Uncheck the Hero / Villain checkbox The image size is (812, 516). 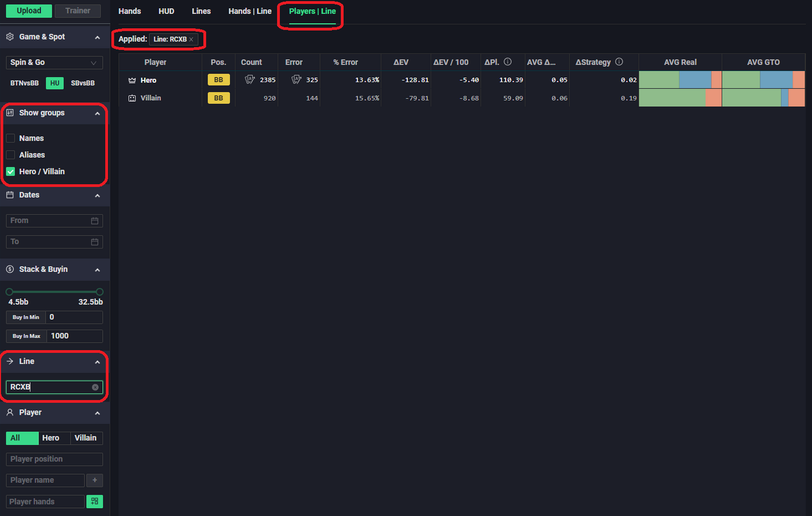[10, 172]
